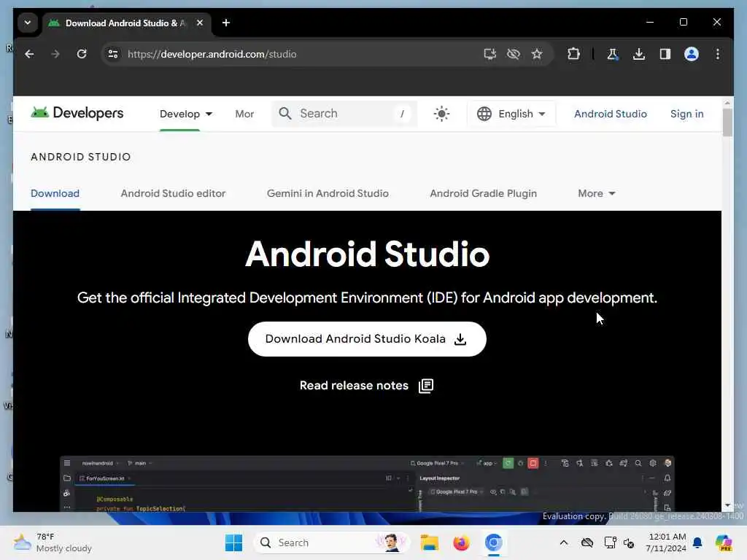Screen dimensions: 747x560
Task: Click the install app icon in address bar
Action: (x=489, y=54)
